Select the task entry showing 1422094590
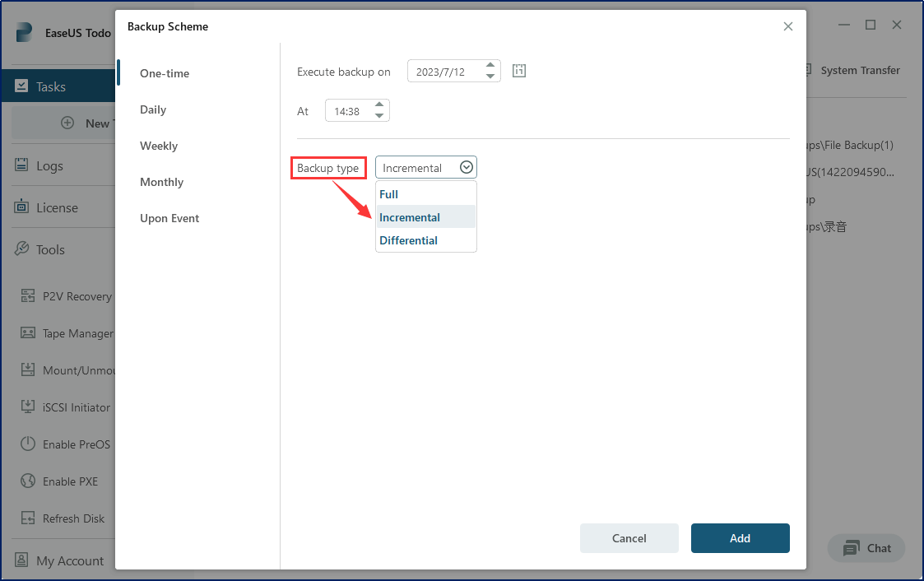The width and height of the screenshot is (924, 581). pyautogui.click(x=850, y=172)
